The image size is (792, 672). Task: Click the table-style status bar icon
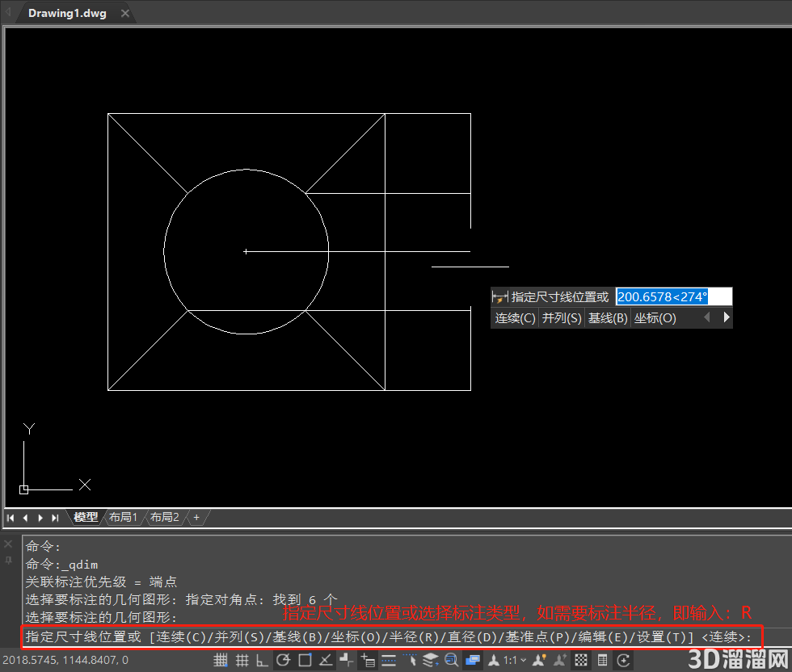pyautogui.click(x=602, y=660)
